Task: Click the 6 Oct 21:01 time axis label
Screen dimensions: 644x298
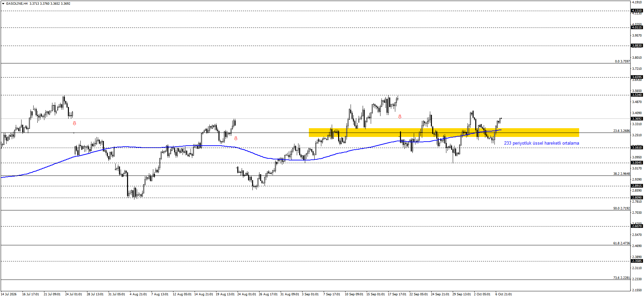Action: tap(504, 294)
